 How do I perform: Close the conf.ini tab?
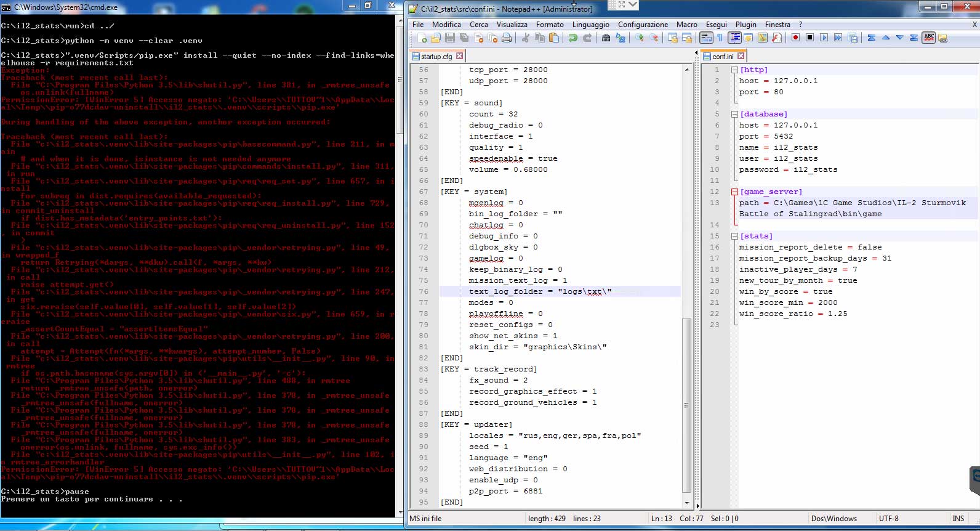741,56
